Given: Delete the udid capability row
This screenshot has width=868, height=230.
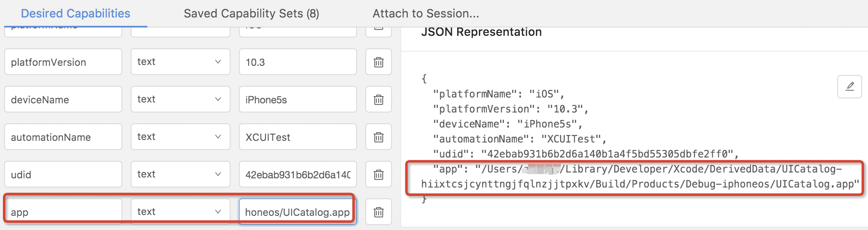Looking at the screenshot, I should [378, 175].
